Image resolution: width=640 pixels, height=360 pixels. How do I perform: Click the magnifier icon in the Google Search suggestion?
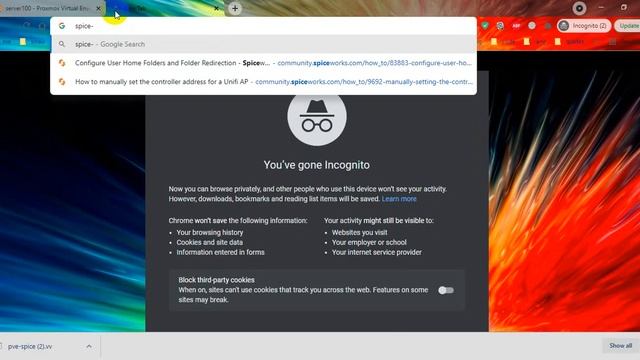click(62, 44)
